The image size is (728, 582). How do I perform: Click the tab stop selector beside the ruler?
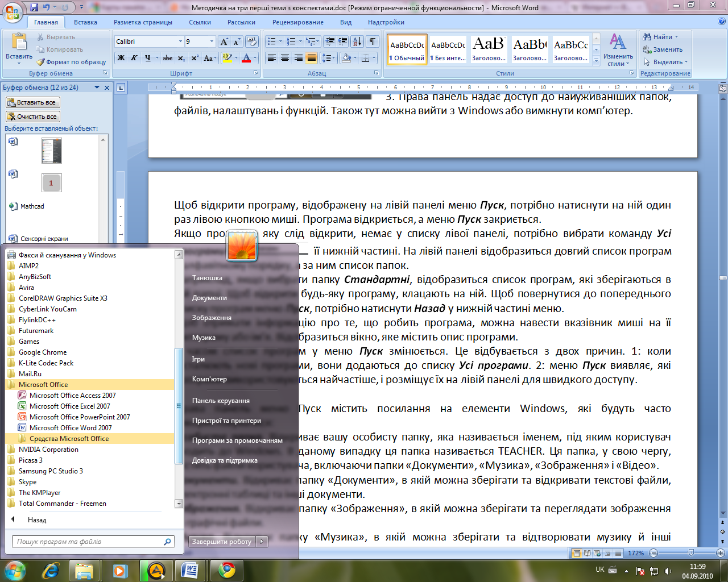click(121, 88)
